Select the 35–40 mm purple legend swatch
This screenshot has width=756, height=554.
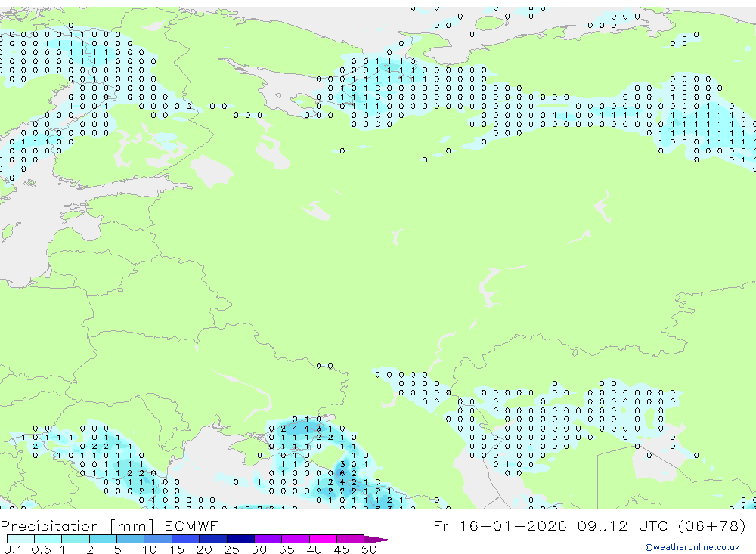click(295, 539)
